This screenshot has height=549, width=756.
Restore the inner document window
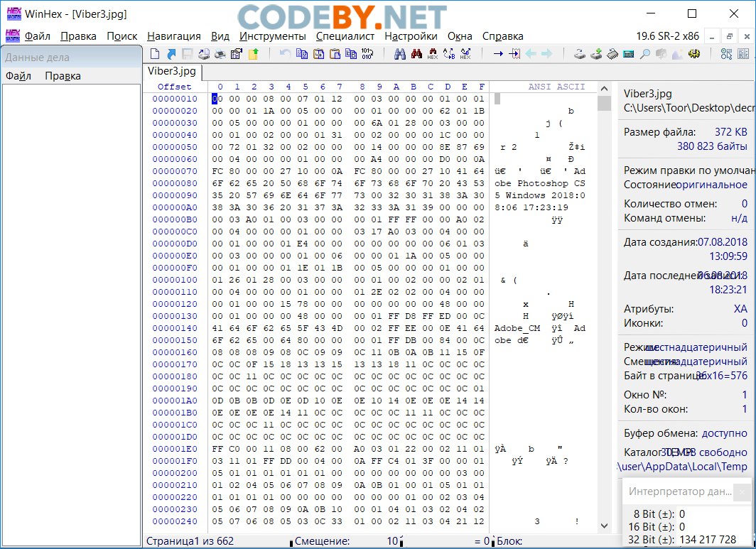coord(730,37)
